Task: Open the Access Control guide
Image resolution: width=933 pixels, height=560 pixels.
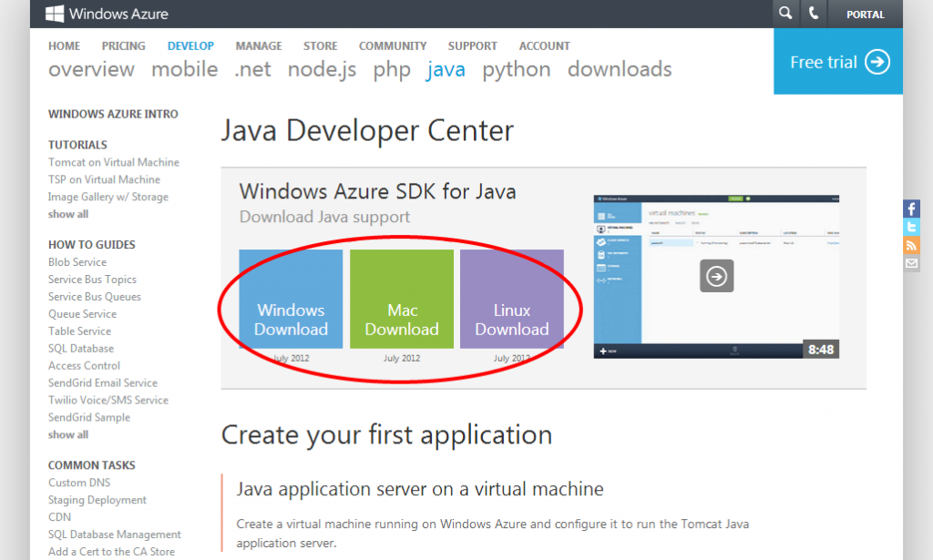Action: point(84,366)
